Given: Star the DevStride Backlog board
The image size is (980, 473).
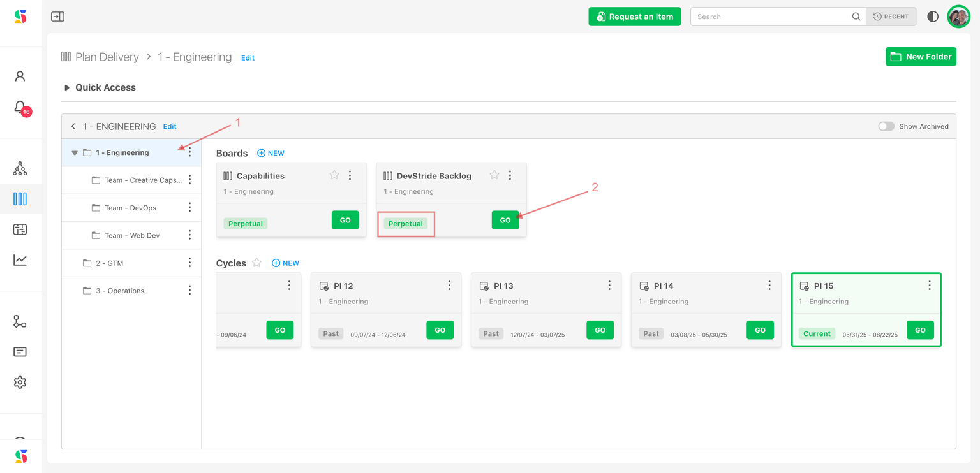Looking at the screenshot, I should click(494, 175).
